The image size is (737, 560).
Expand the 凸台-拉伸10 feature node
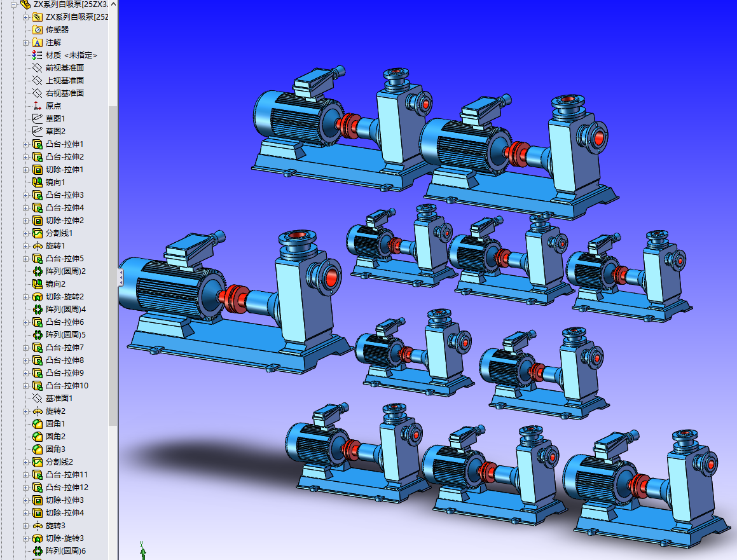click(26, 386)
